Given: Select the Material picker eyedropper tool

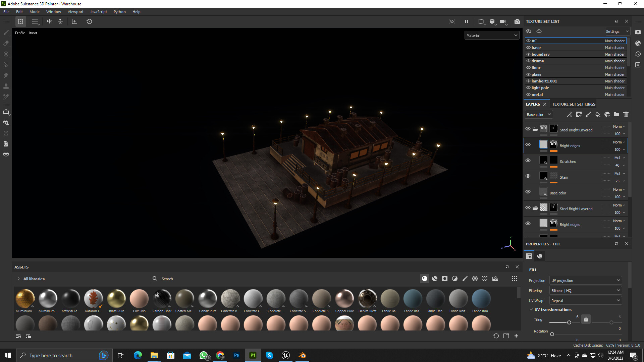Looking at the screenshot, I should pos(6,97).
